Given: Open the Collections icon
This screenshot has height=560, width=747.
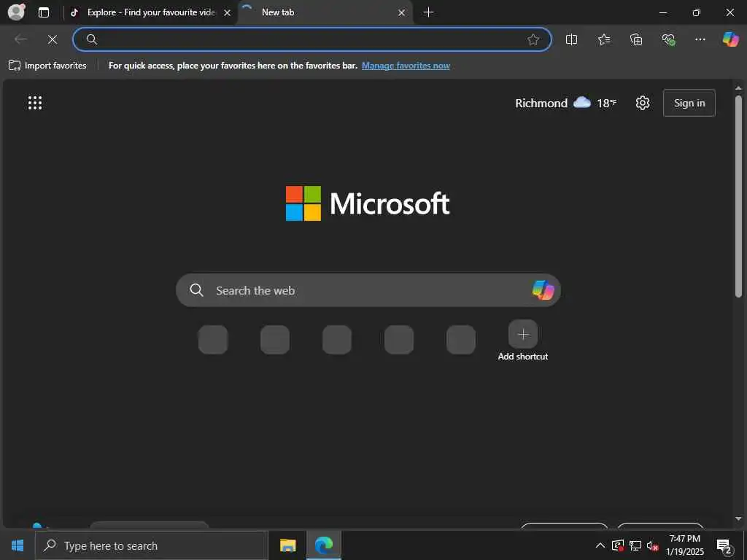Looking at the screenshot, I should click(636, 39).
